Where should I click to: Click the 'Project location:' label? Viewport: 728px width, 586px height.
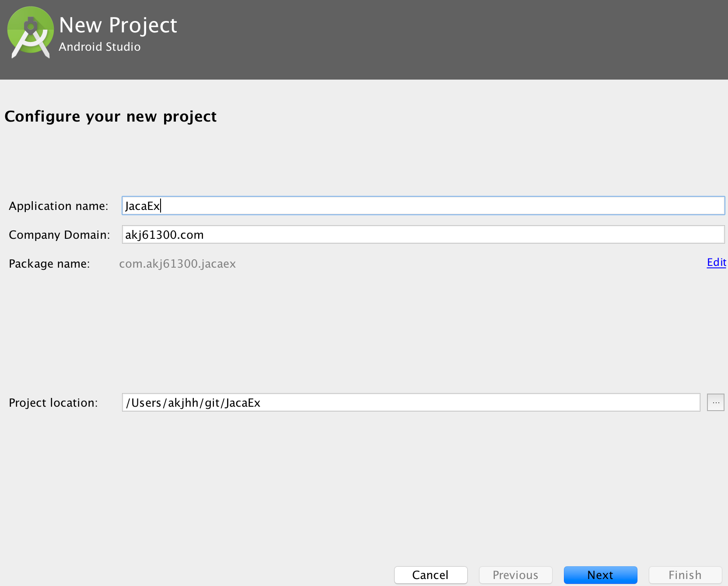tap(53, 403)
